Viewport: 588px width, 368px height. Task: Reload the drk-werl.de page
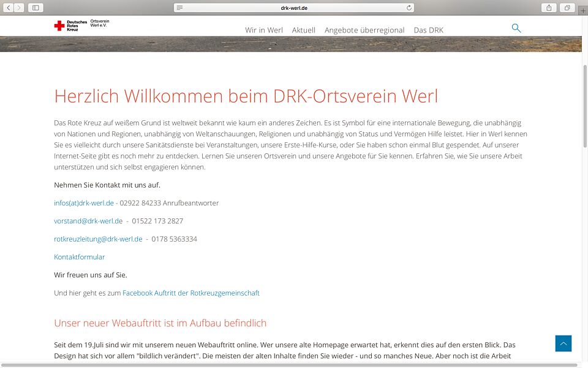point(409,7)
